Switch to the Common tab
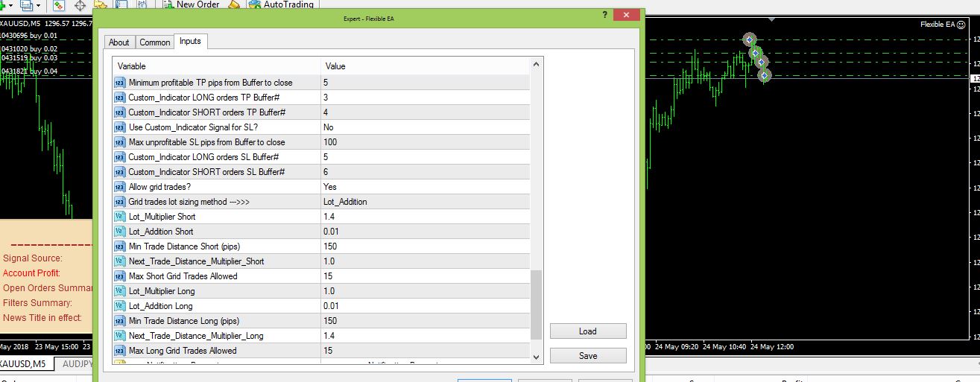The height and width of the screenshot is (382, 980). pos(154,42)
